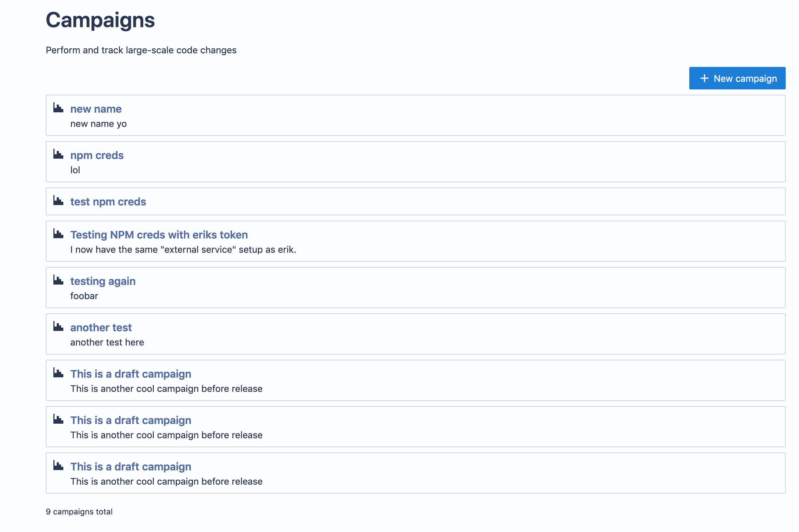Open the last 'This is a draft campaign'

coord(131,467)
